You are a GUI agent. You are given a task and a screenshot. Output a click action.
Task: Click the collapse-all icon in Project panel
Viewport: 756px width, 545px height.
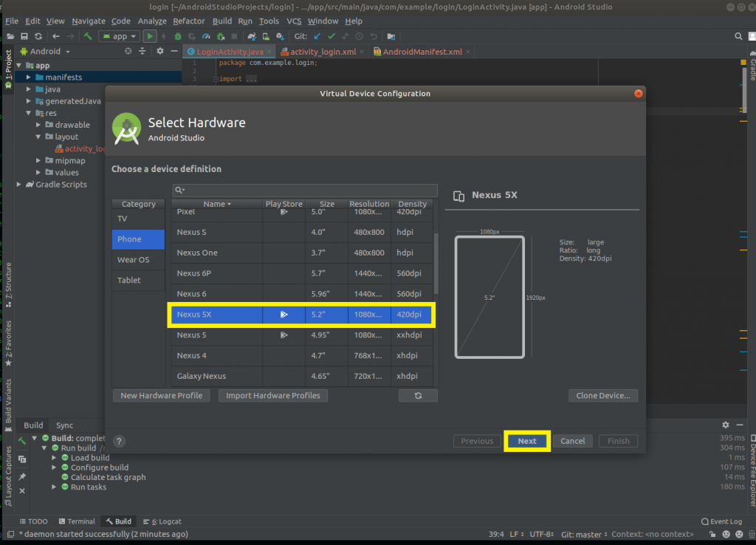(142, 51)
